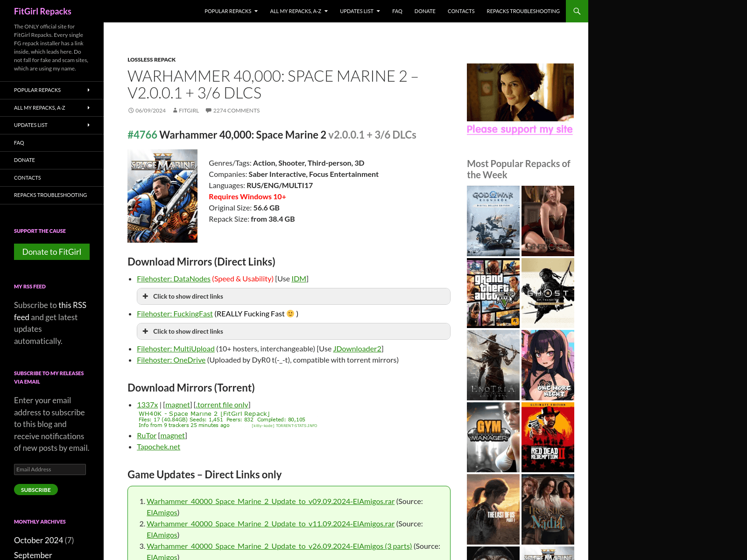The width and height of the screenshot is (747, 560).
Task: Open Contacts in left sidebar
Action: (52, 178)
